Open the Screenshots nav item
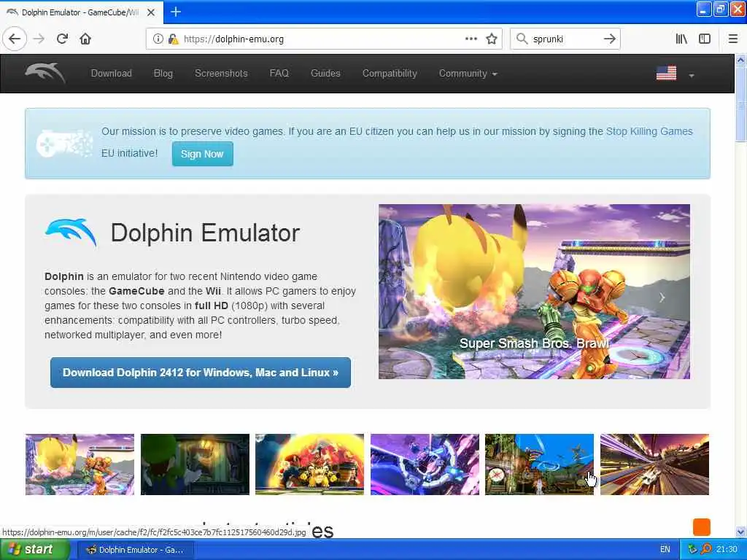 pos(221,74)
